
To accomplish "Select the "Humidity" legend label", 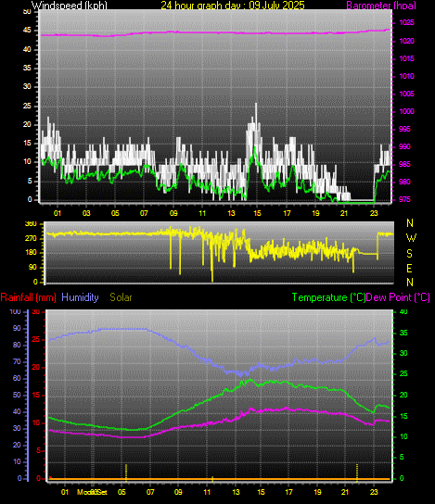I will pyautogui.click(x=80, y=297).
